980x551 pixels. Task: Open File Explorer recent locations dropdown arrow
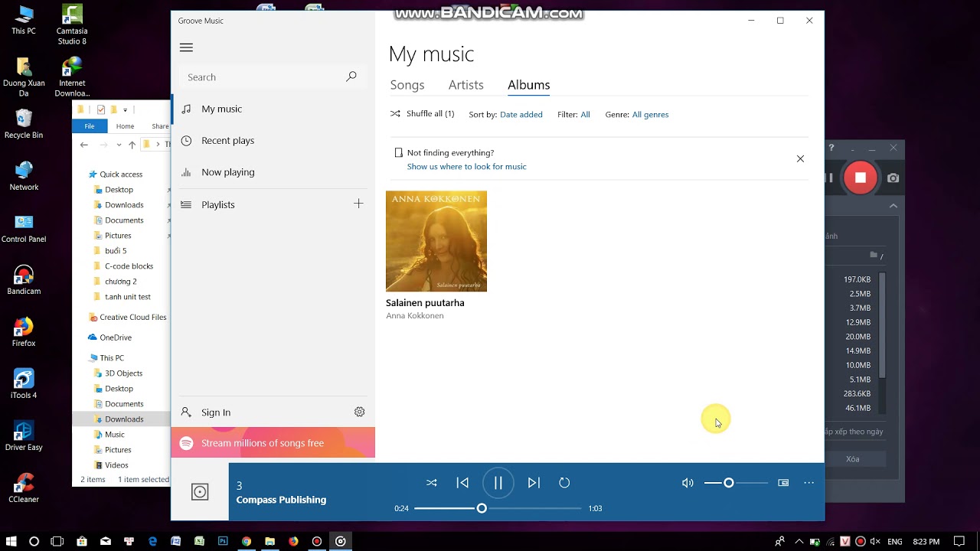(119, 145)
